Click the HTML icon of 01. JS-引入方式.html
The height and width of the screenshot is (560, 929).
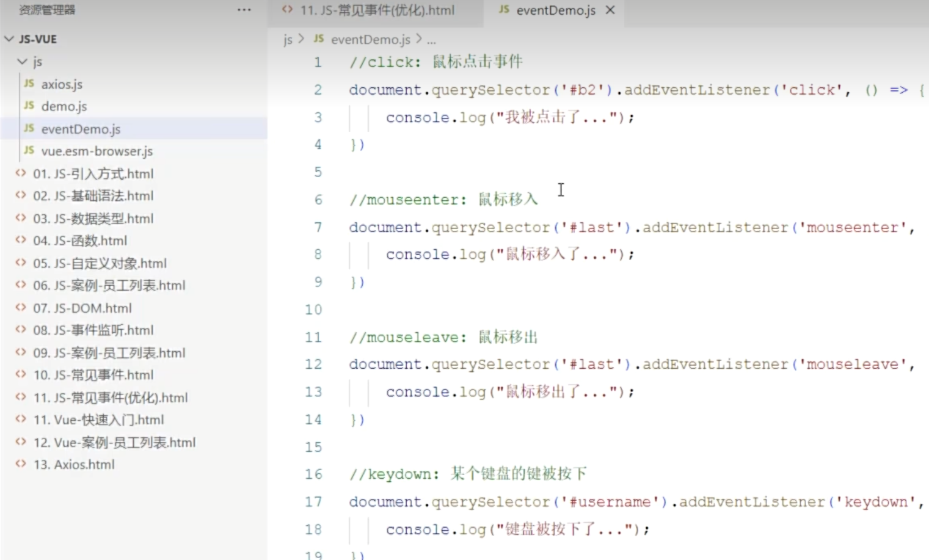coord(21,173)
